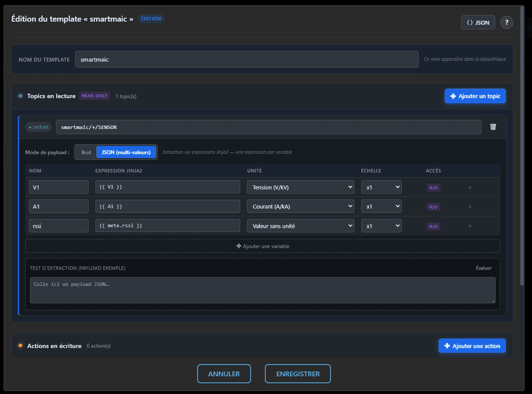This screenshot has height=394, width=532.
Task: Click Évaluer to test extraction
Action: (x=484, y=268)
